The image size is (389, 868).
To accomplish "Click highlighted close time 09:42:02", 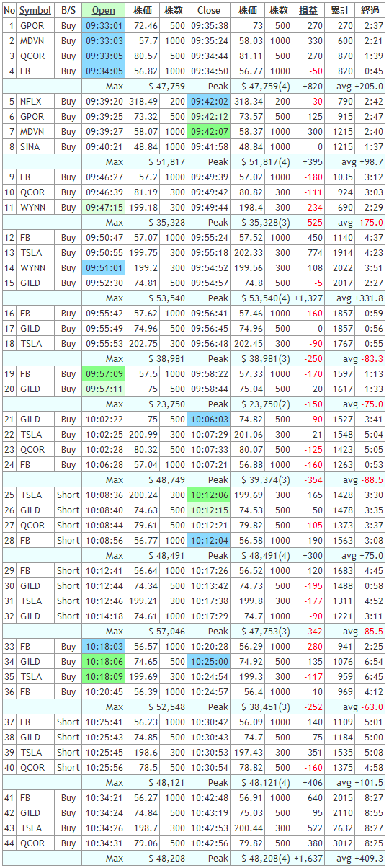I will pyautogui.click(x=209, y=102).
